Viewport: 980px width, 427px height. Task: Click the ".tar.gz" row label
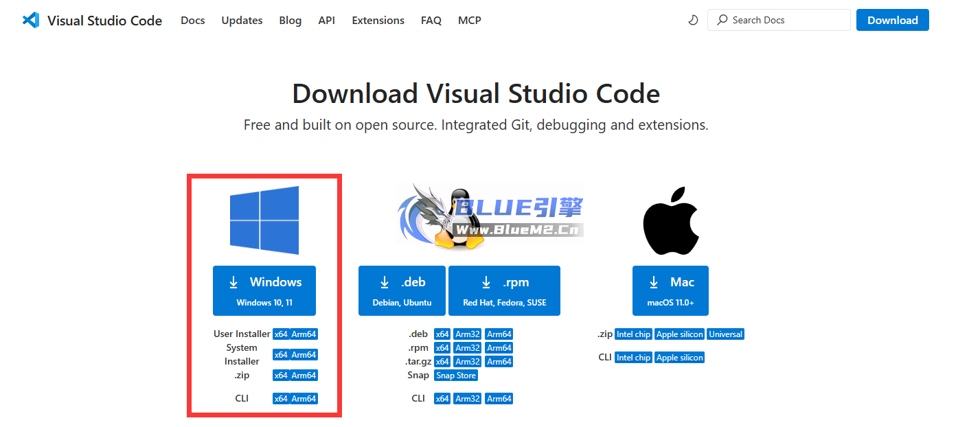418,362
